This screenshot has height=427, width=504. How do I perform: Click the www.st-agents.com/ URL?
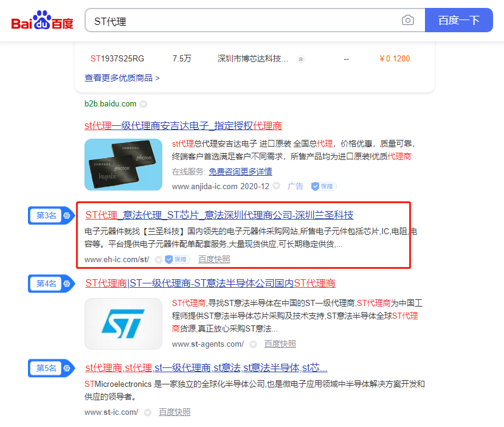point(208,344)
